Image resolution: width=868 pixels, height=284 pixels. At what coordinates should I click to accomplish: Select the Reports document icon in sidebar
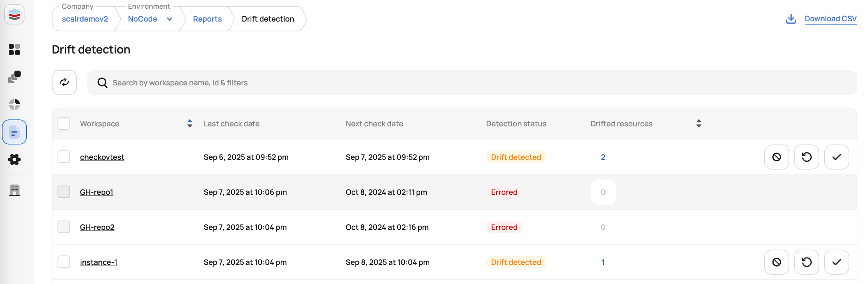pyautogui.click(x=14, y=132)
